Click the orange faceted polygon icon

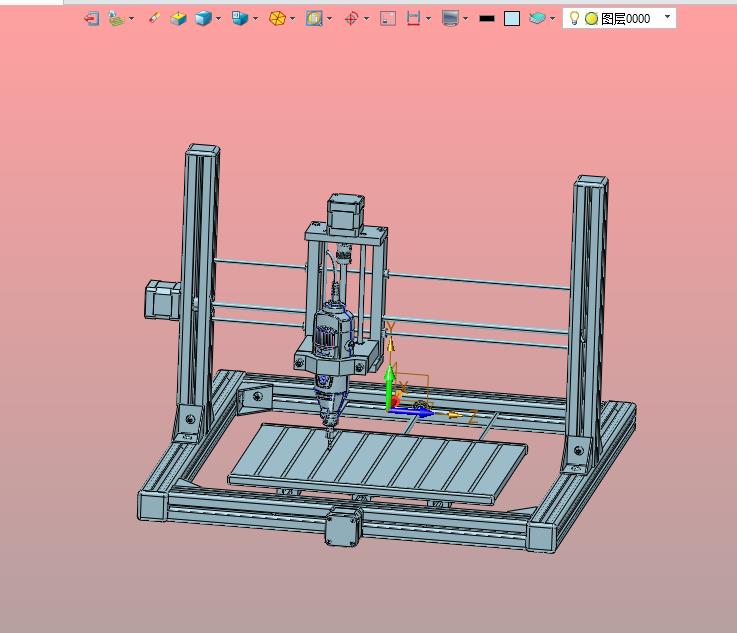point(277,19)
